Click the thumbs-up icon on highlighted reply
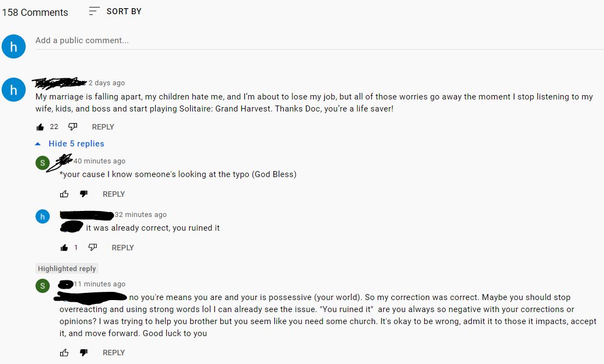The width and height of the screenshot is (604, 364). coord(64,353)
